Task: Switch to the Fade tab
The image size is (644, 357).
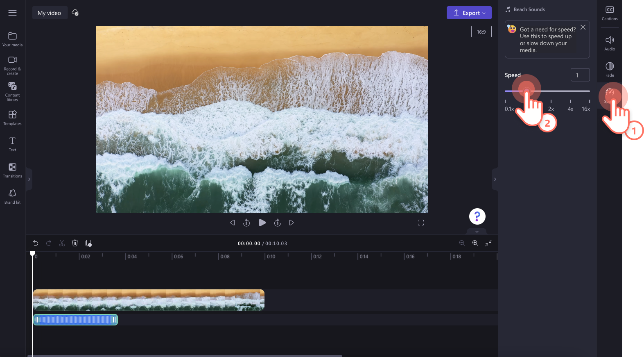Action: click(610, 69)
